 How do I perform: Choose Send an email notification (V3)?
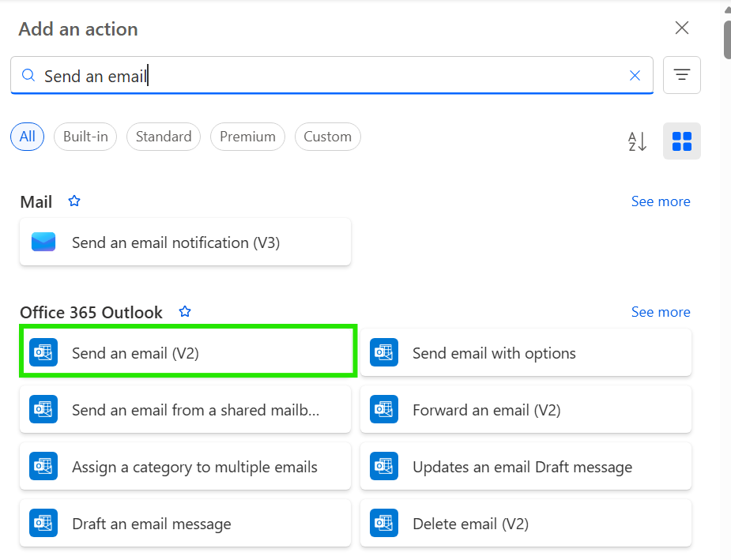pyautogui.click(x=185, y=242)
